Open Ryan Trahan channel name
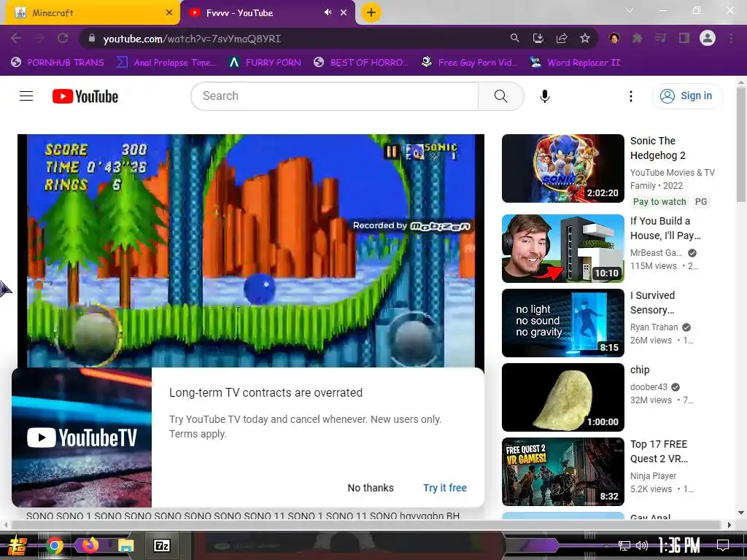Viewport: 747px width, 560px height. (654, 327)
